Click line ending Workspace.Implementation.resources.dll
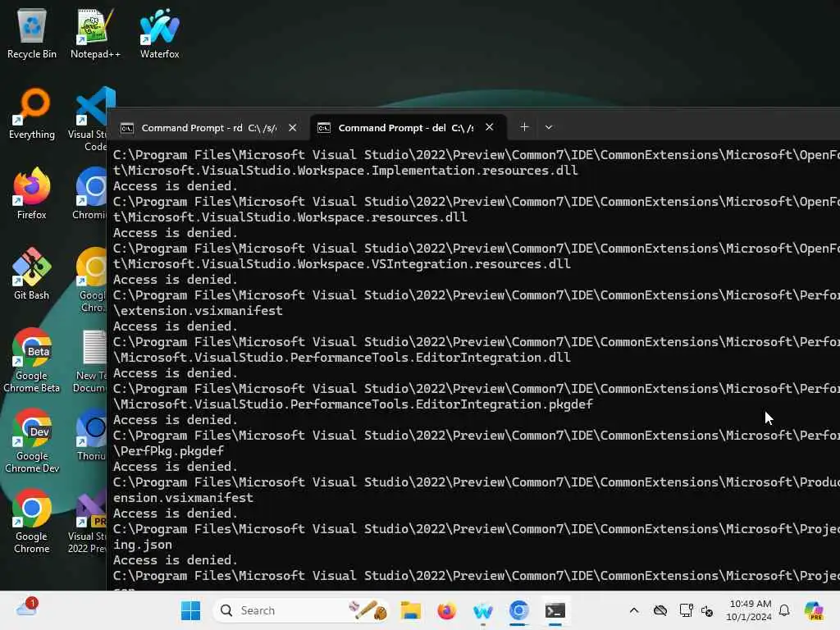 tap(345, 171)
